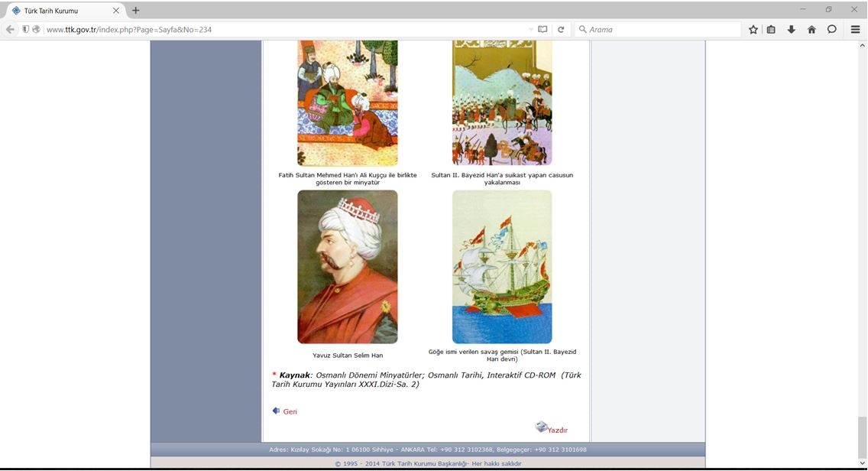Reload the page with the refresh icon

(561, 29)
